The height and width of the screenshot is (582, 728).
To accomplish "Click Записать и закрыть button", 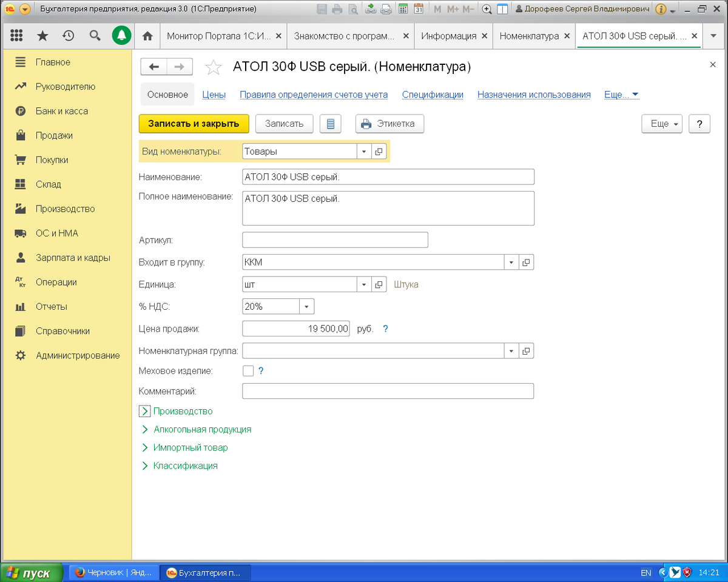I will click(x=194, y=124).
